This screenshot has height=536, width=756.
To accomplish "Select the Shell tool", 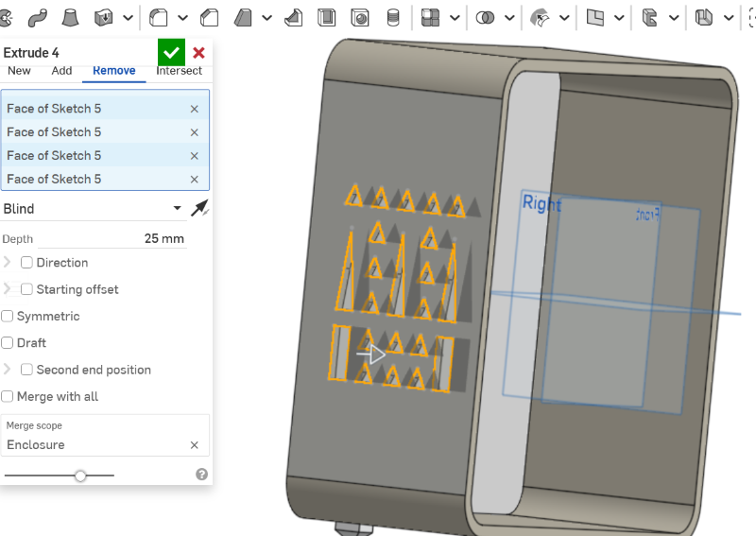I will point(326,18).
